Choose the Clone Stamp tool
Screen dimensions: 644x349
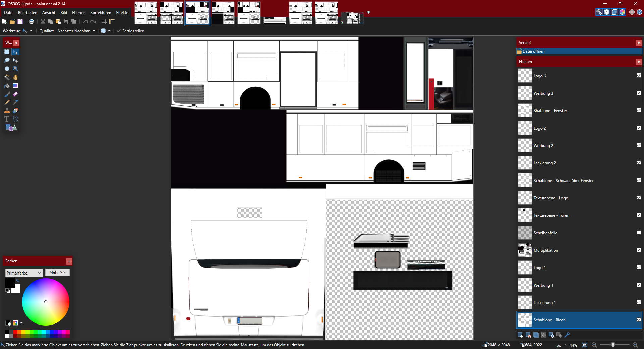coord(7,111)
